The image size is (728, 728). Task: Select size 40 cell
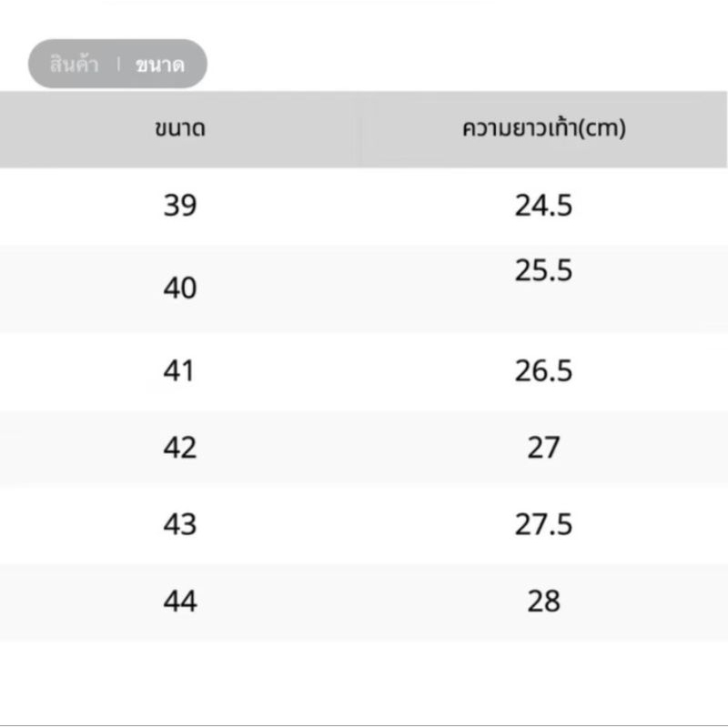pyautogui.click(x=180, y=288)
